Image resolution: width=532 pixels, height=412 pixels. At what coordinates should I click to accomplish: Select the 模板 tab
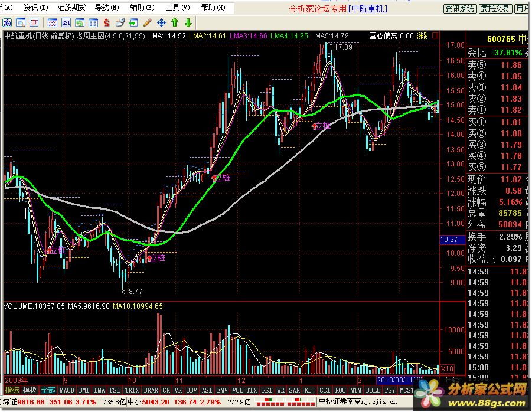click(30, 390)
